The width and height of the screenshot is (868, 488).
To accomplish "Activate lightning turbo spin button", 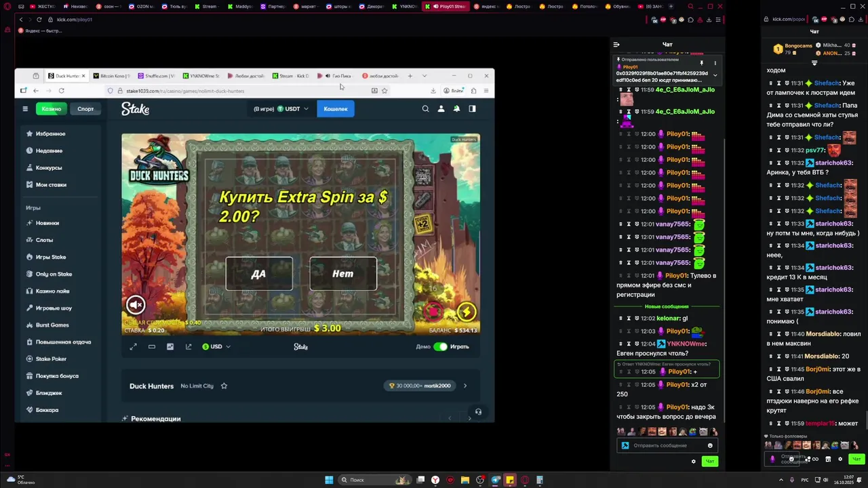I will pos(467,312).
